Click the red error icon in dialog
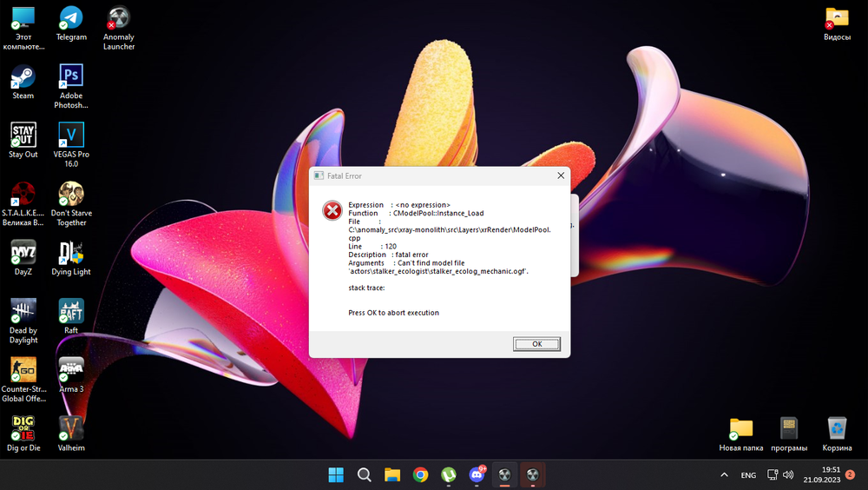Screen dimensions: 868x490 click(x=332, y=210)
